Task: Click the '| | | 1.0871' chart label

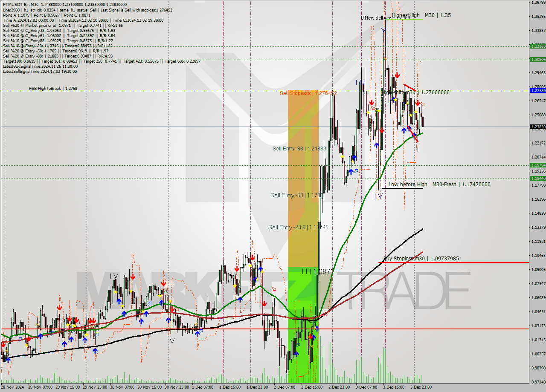Action: [x=317, y=271]
